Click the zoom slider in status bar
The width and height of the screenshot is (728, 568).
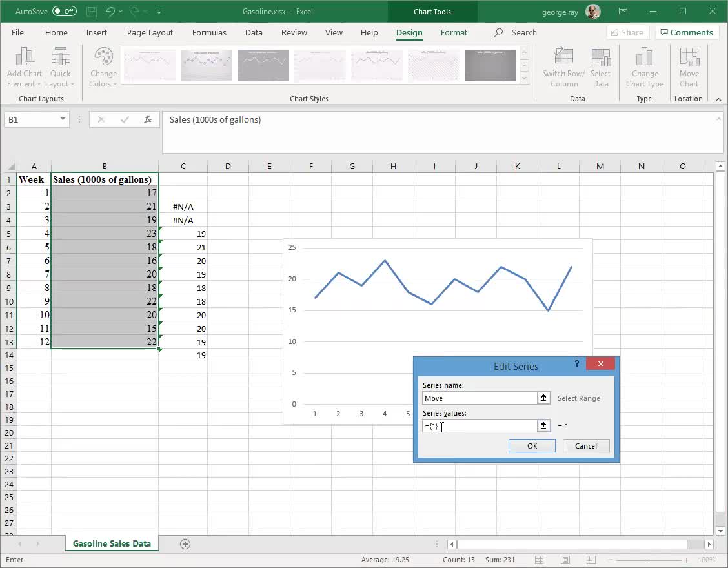(648, 560)
